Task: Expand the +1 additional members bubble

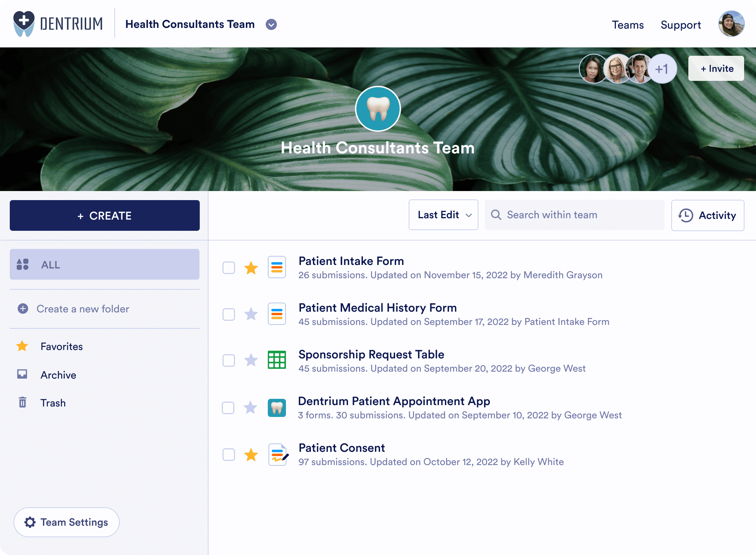Action: pyautogui.click(x=661, y=69)
